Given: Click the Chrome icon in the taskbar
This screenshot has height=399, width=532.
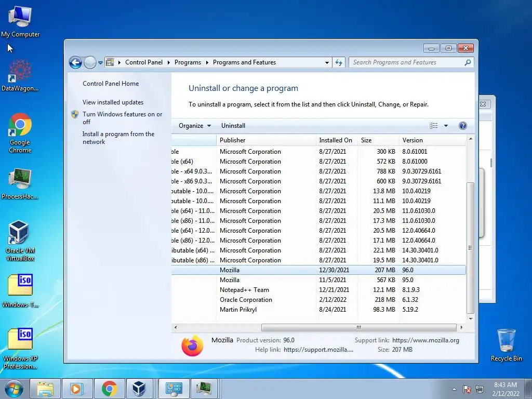Looking at the screenshot, I should coord(109,389).
